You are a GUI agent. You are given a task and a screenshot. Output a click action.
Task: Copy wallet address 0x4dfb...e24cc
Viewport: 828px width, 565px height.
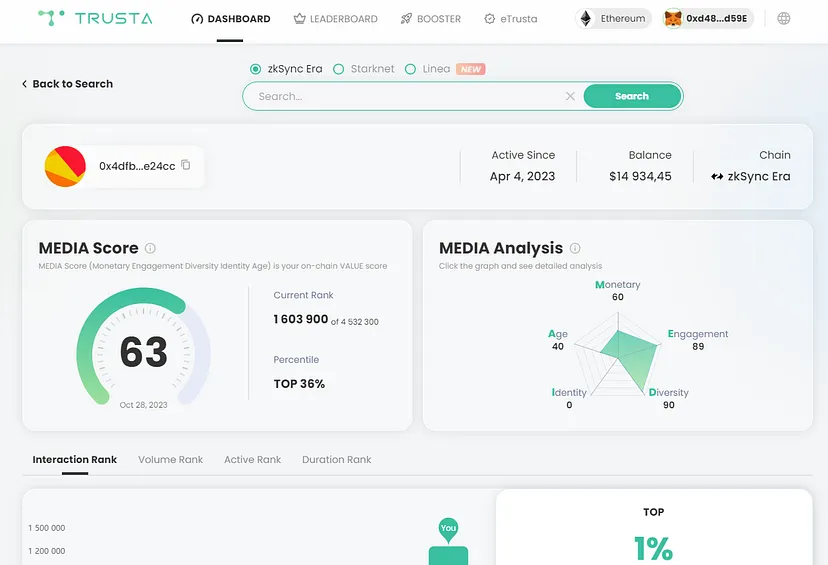click(x=186, y=165)
